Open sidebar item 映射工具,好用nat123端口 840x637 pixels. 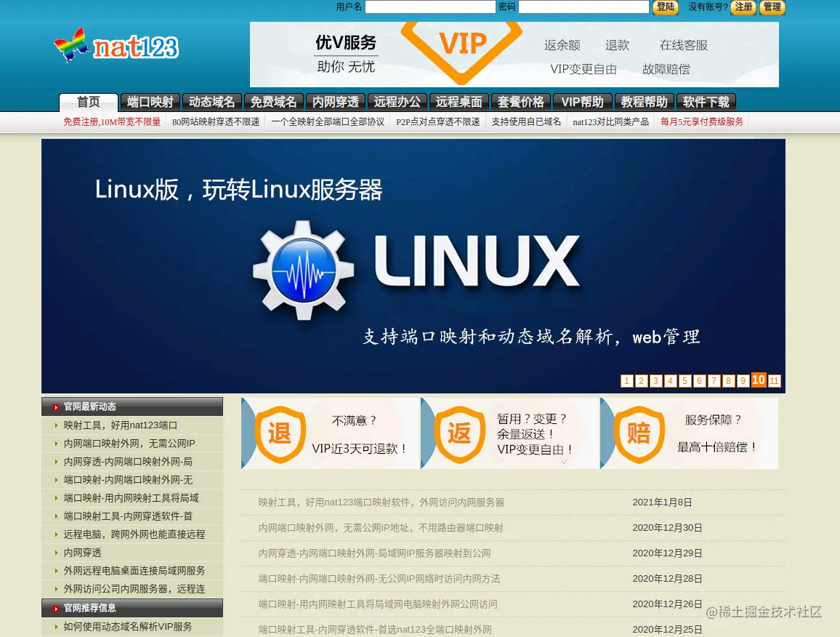(x=121, y=425)
